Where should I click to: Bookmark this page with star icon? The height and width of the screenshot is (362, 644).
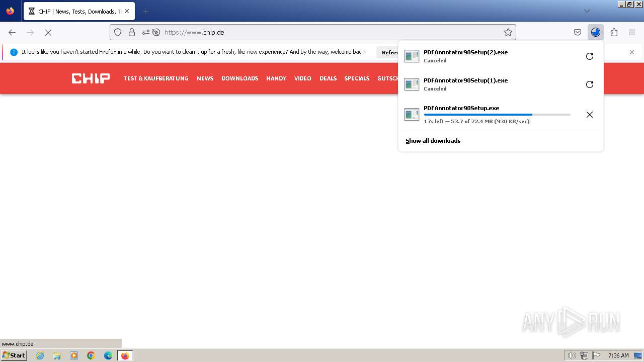(508, 32)
